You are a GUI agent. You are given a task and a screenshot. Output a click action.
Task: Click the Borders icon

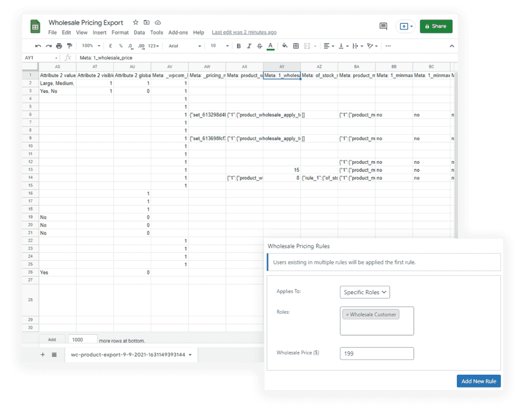[x=295, y=46]
